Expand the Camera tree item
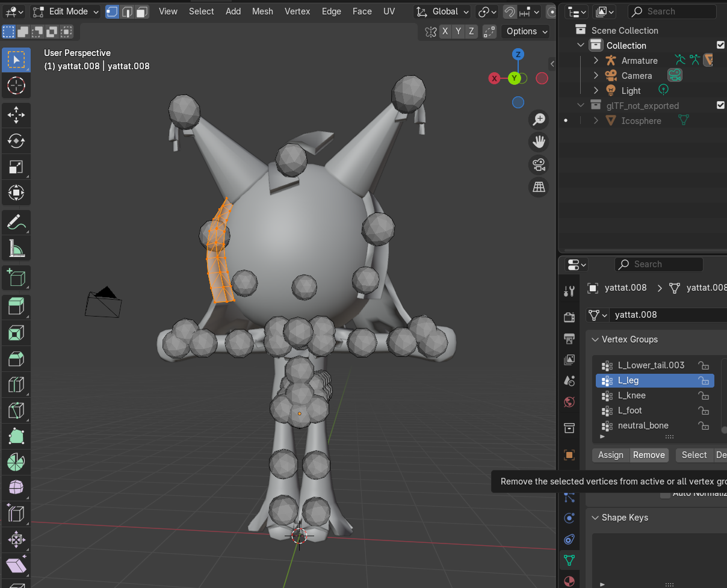The width and height of the screenshot is (727, 588). pyautogui.click(x=596, y=75)
